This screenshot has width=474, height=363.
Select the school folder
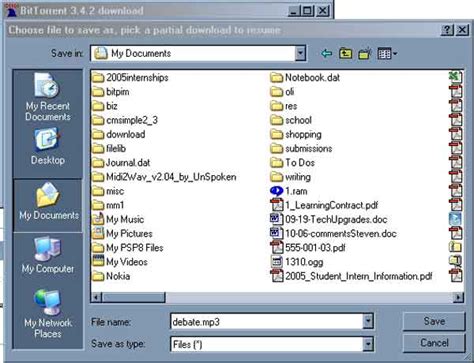click(291, 120)
